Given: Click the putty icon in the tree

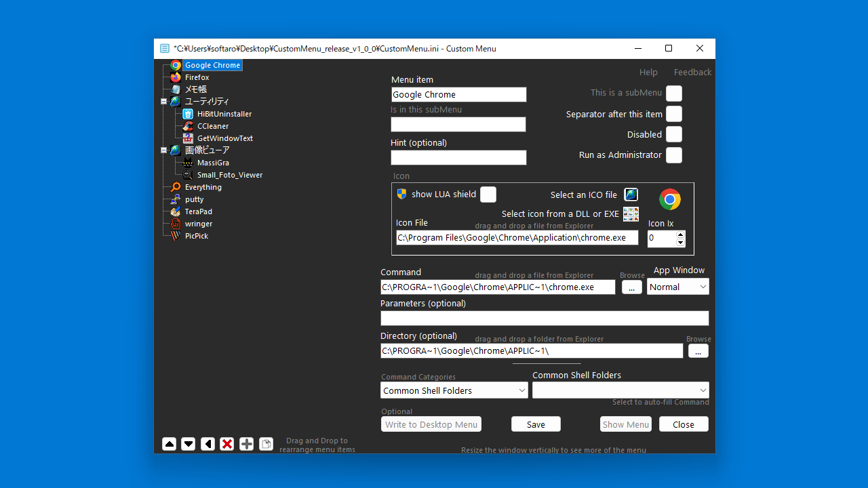Looking at the screenshot, I should tap(176, 199).
